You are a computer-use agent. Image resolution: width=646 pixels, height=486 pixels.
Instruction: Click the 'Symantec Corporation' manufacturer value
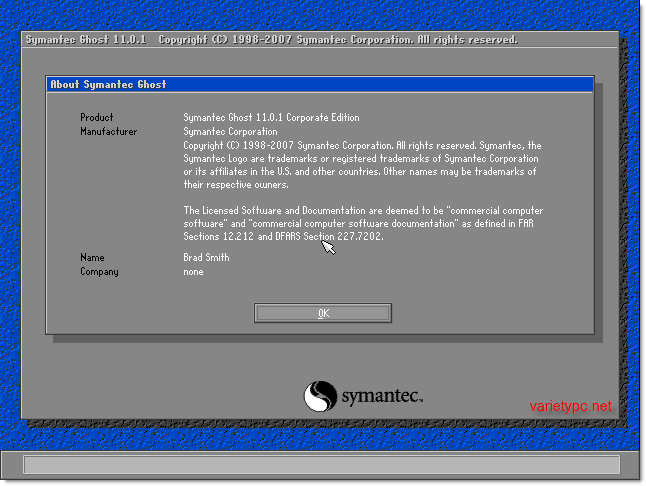click(230, 132)
